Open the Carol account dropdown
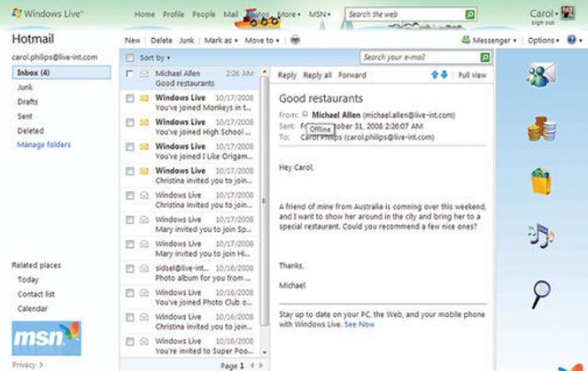The width and height of the screenshot is (588, 371). click(x=544, y=13)
